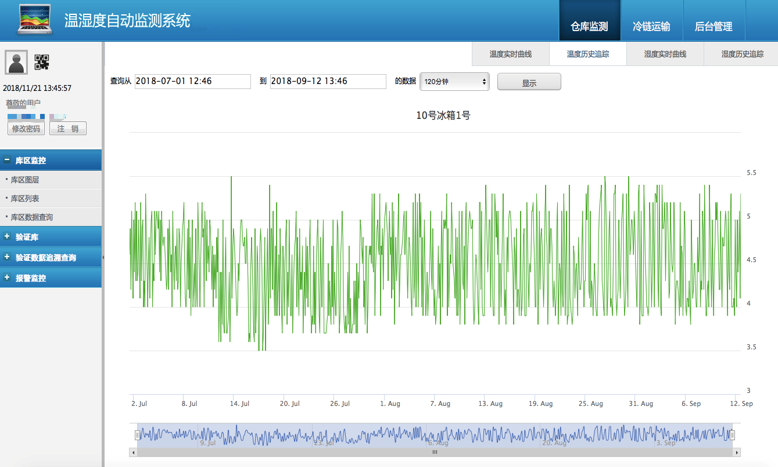Viewport: 778px width, 467px height.
Task: Expand the 验证数据追溯查询 section
Action: point(50,258)
